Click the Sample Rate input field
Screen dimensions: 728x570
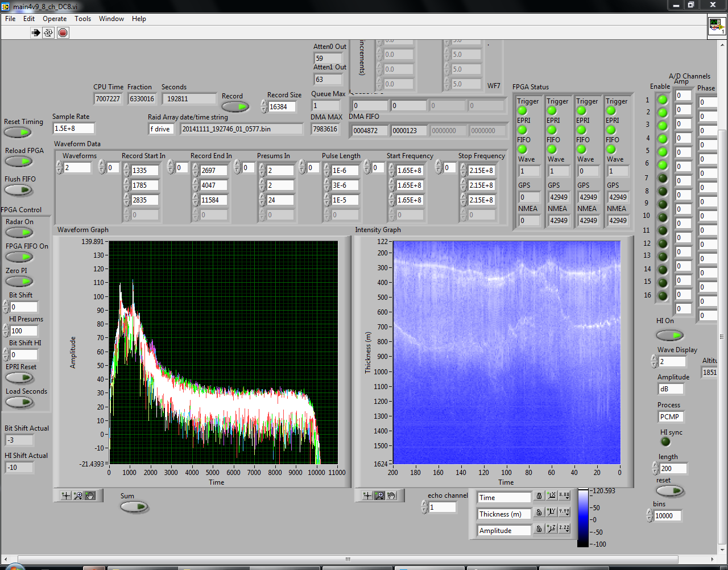(x=73, y=129)
